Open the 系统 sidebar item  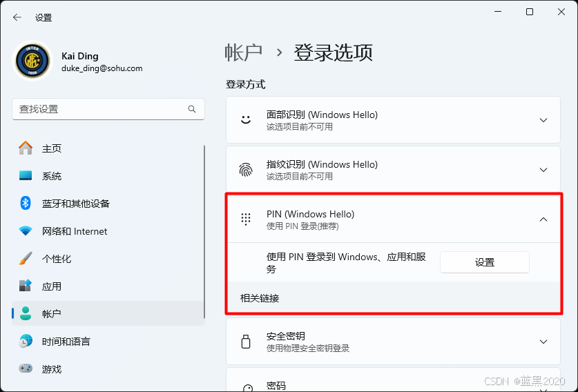(x=108, y=176)
